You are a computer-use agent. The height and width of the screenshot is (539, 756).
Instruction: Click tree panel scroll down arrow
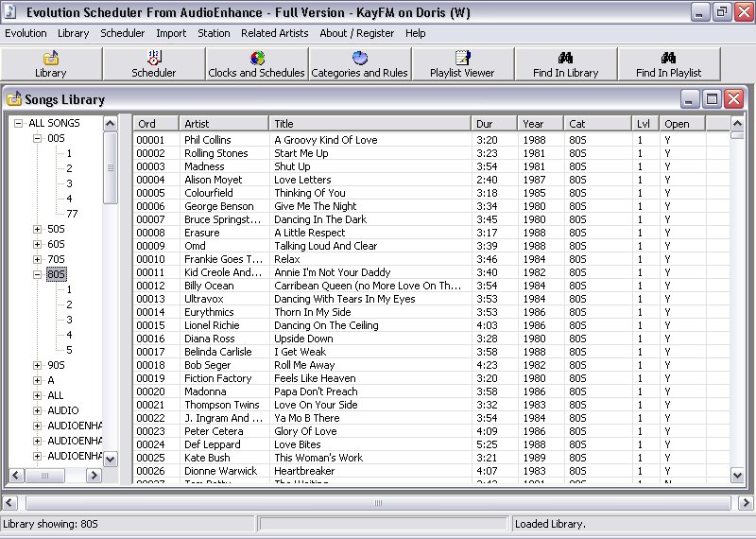click(x=111, y=459)
